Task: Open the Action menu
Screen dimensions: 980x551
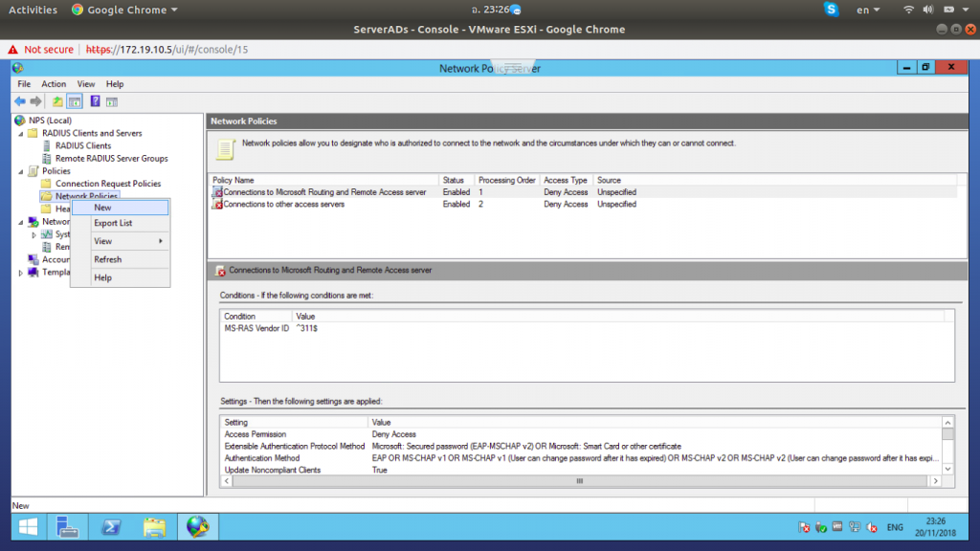Action: 54,84
